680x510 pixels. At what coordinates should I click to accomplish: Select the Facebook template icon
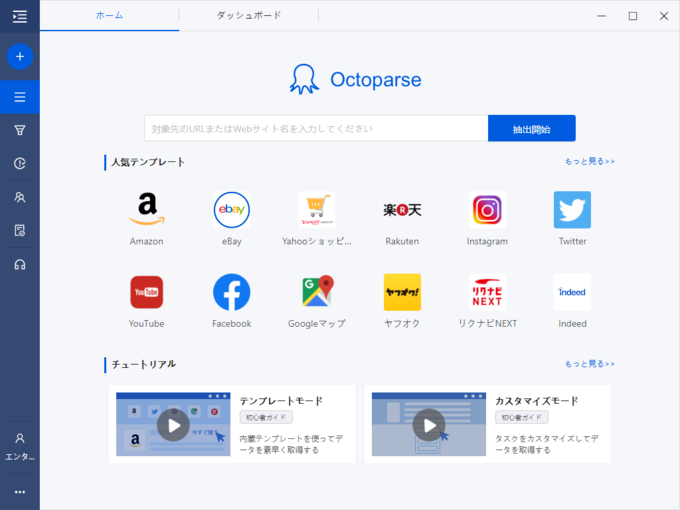232,292
